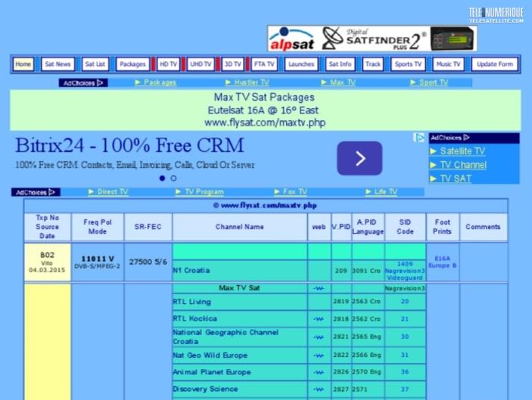Open web link icon for Animal Planet Europe
The image size is (532, 400).
(x=319, y=372)
